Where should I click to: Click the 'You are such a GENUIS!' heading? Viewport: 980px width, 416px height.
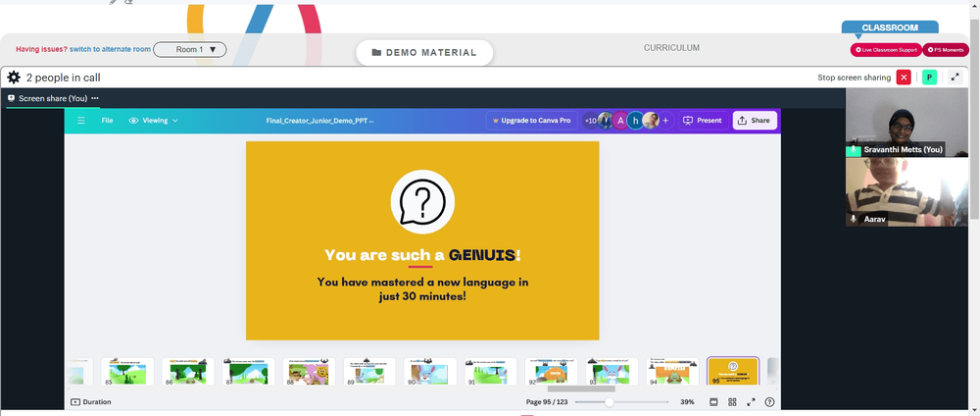coord(422,255)
